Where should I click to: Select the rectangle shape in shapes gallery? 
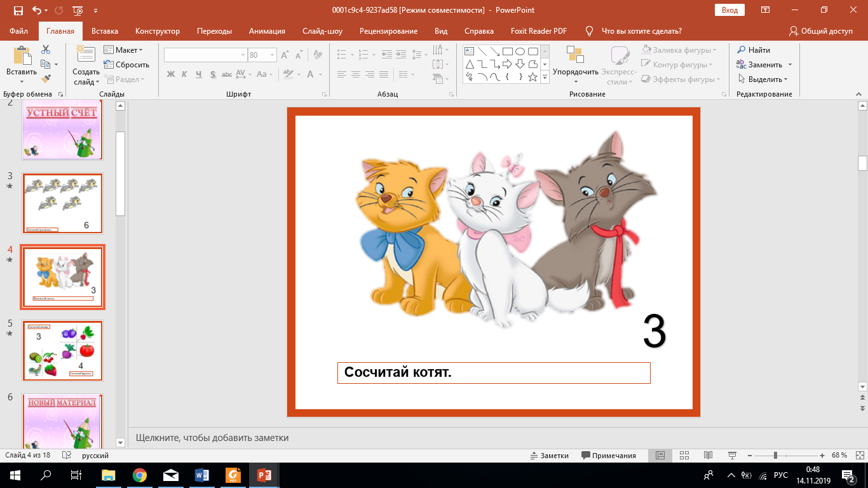tap(508, 51)
